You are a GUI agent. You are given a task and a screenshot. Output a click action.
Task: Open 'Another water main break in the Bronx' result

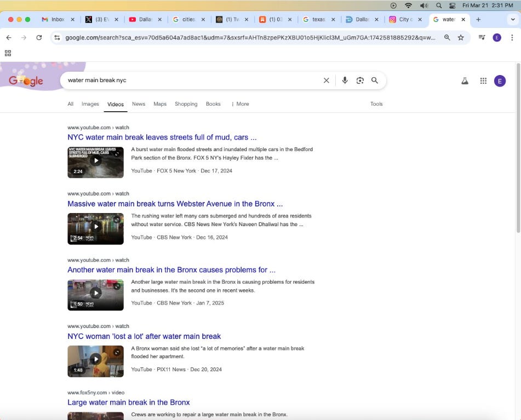pos(171,270)
